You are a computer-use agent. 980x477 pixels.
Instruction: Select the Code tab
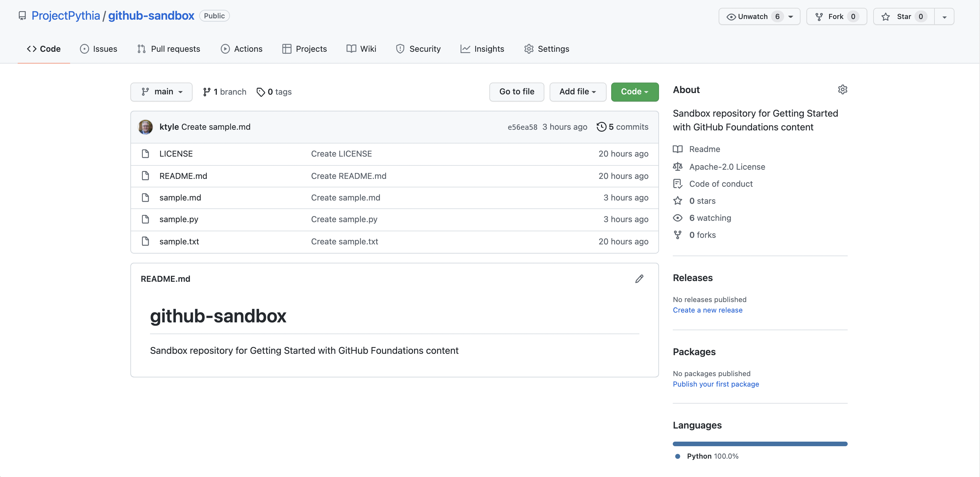pos(44,48)
